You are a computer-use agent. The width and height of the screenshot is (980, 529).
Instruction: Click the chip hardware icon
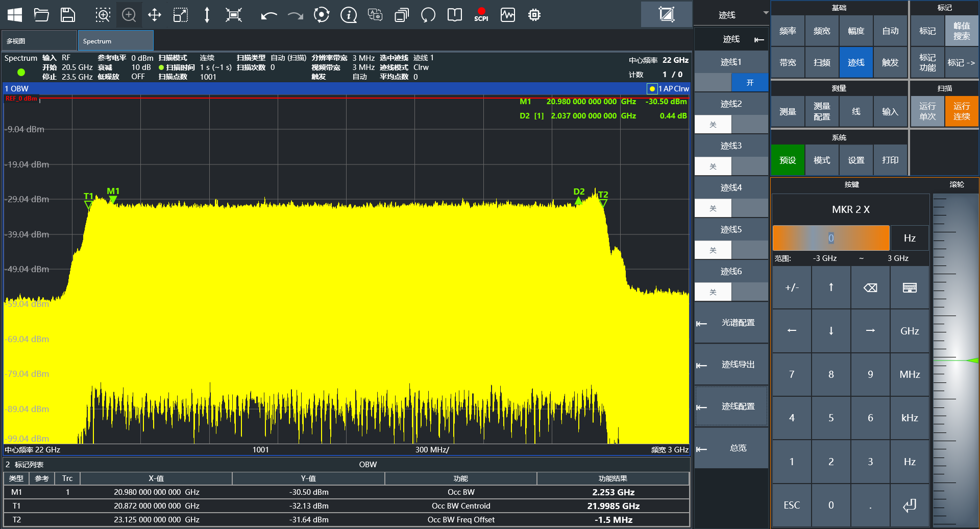[534, 15]
